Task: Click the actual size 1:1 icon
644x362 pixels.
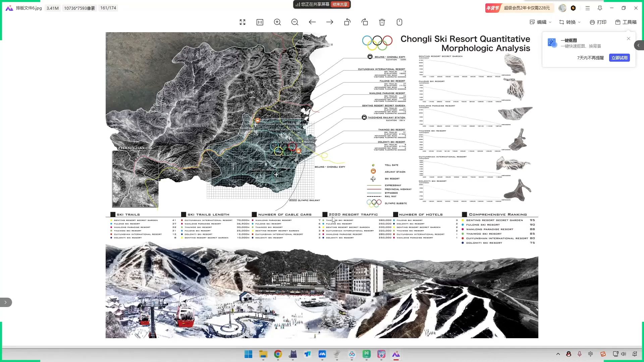Action: point(260,22)
